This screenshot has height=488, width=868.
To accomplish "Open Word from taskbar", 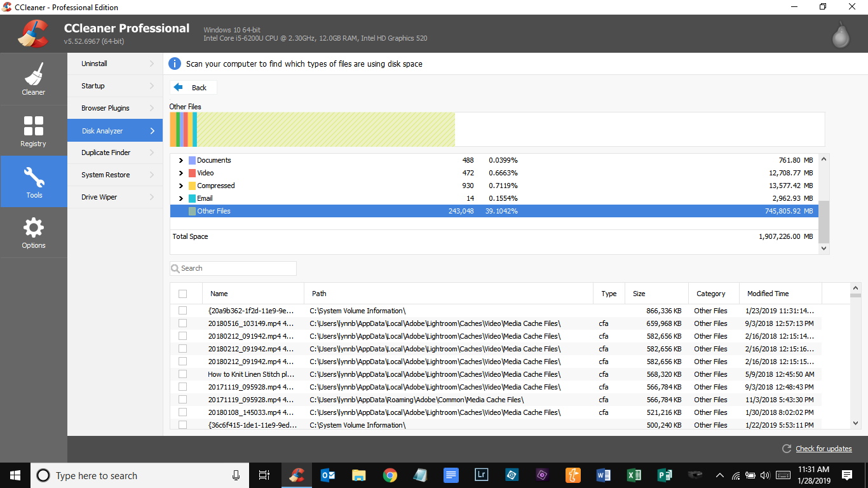I will click(604, 475).
